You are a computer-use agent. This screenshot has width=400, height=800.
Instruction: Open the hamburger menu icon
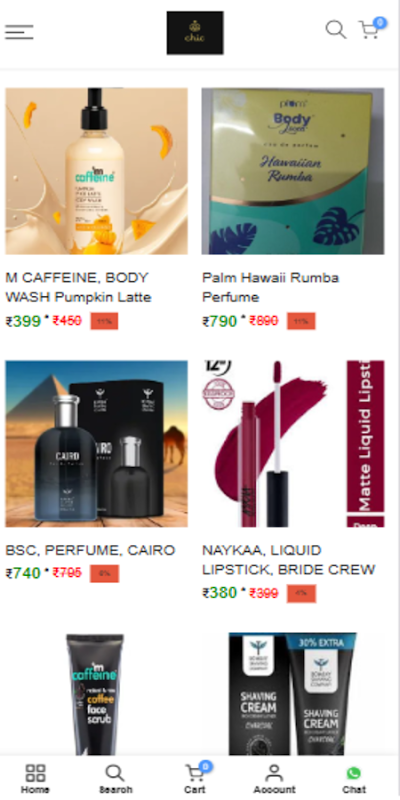pos(19,32)
